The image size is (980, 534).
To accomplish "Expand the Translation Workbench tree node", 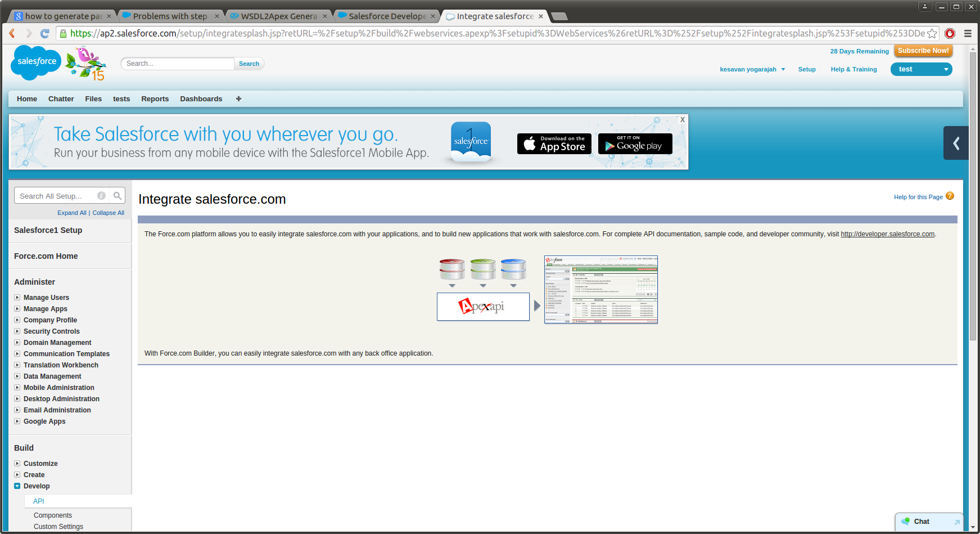I will [17, 365].
